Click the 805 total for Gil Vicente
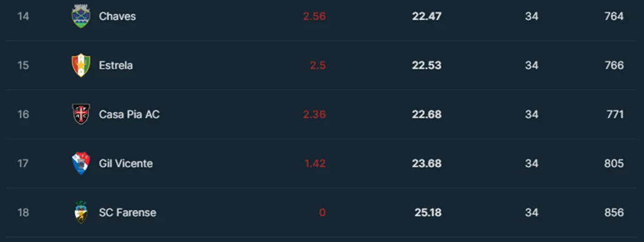 coord(614,164)
